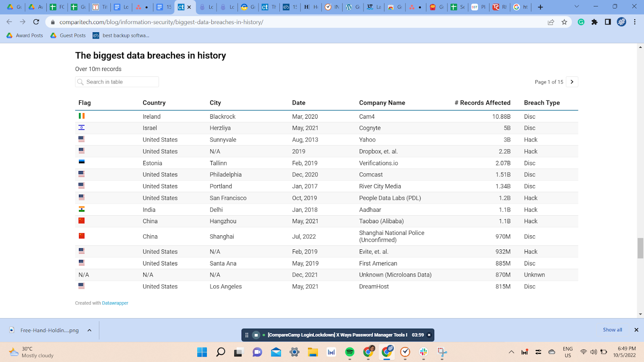644x362 pixels.
Task: Sort table by Country column
Action: 154,103
